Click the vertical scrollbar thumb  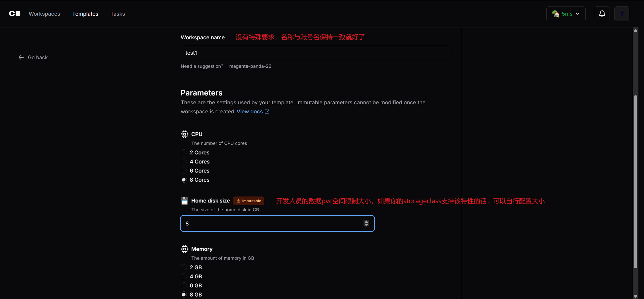(x=635, y=181)
